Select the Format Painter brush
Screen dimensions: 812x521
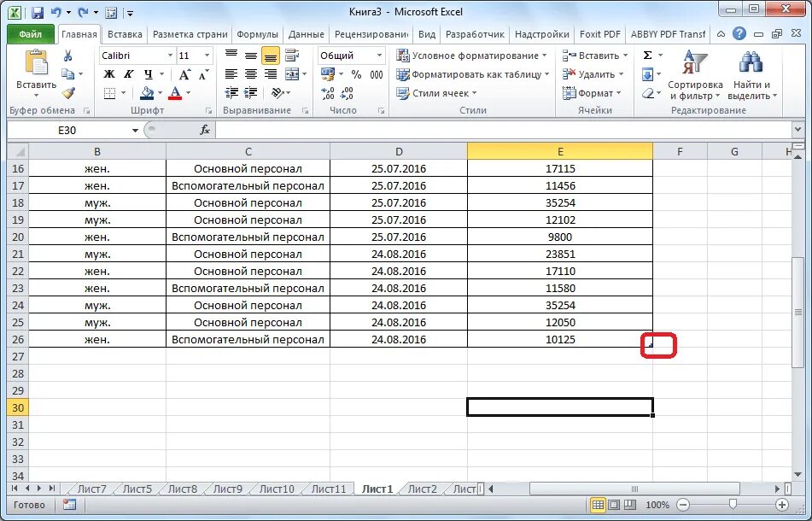[67, 93]
